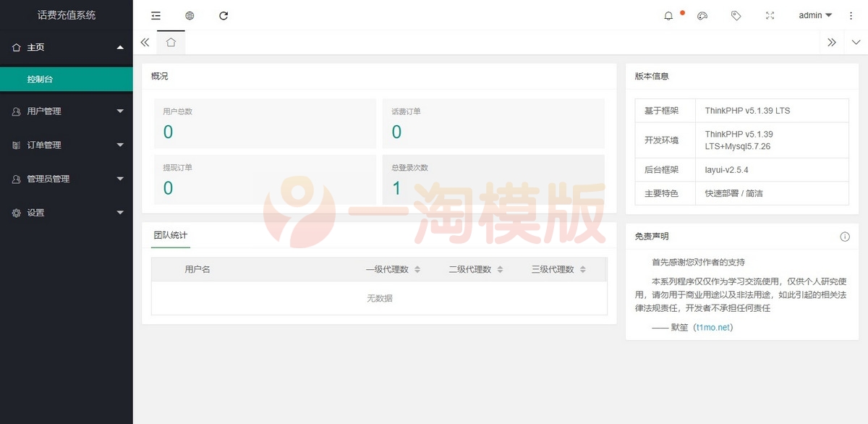Expand the 设置 menu section
This screenshot has height=424, width=868.
[66, 213]
